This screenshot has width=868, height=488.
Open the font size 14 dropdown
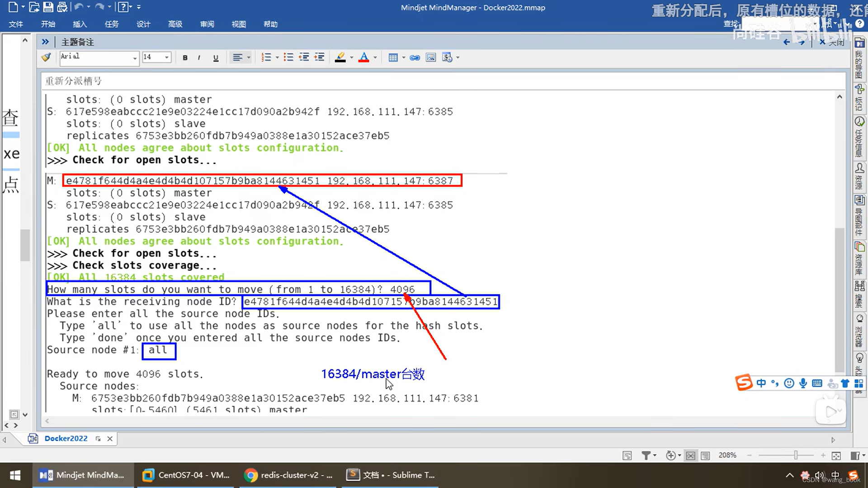point(167,57)
